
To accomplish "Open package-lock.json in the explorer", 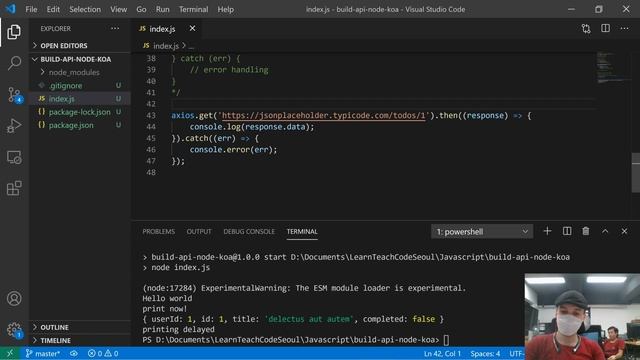I will point(80,112).
